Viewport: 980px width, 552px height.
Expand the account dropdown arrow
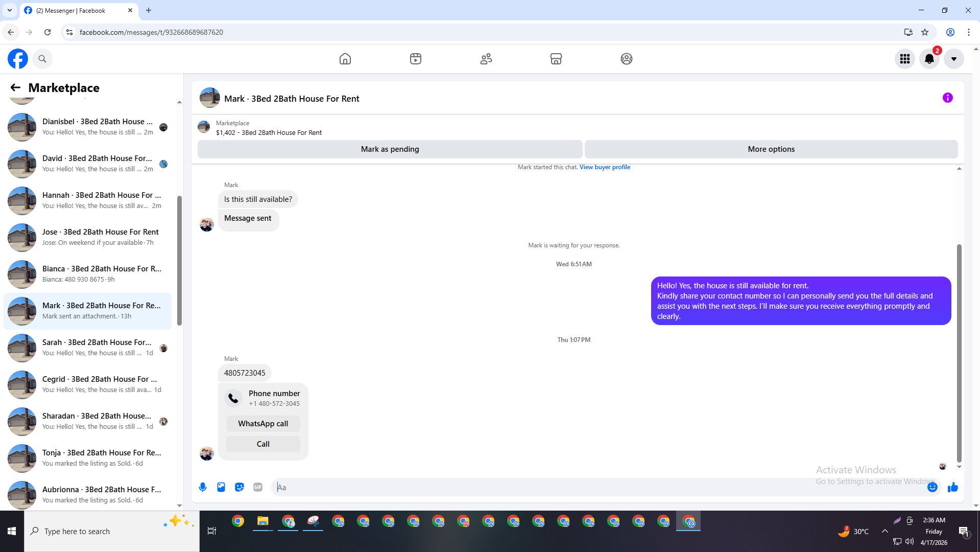(954, 59)
